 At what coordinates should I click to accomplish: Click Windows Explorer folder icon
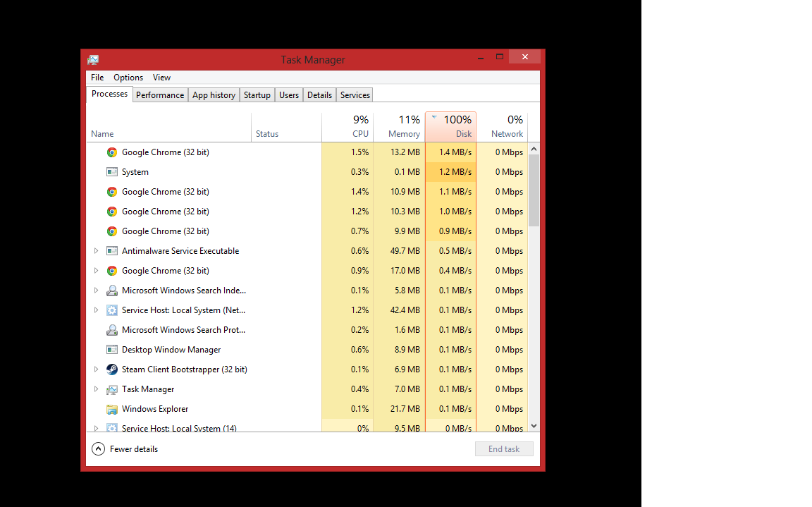coord(112,409)
